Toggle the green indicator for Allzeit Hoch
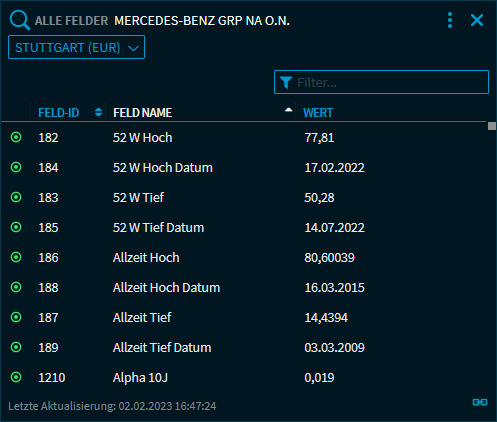Screen dimensions: 497x422 tap(16, 257)
